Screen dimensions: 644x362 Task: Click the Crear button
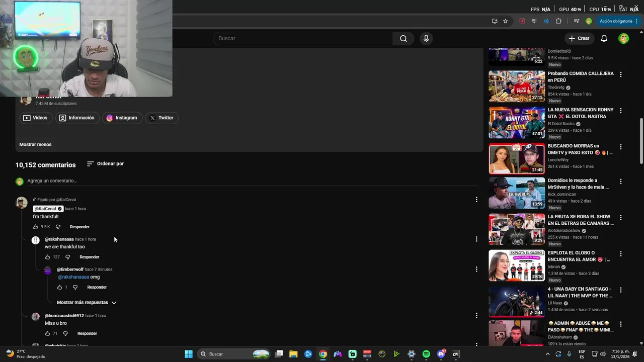click(579, 38)
